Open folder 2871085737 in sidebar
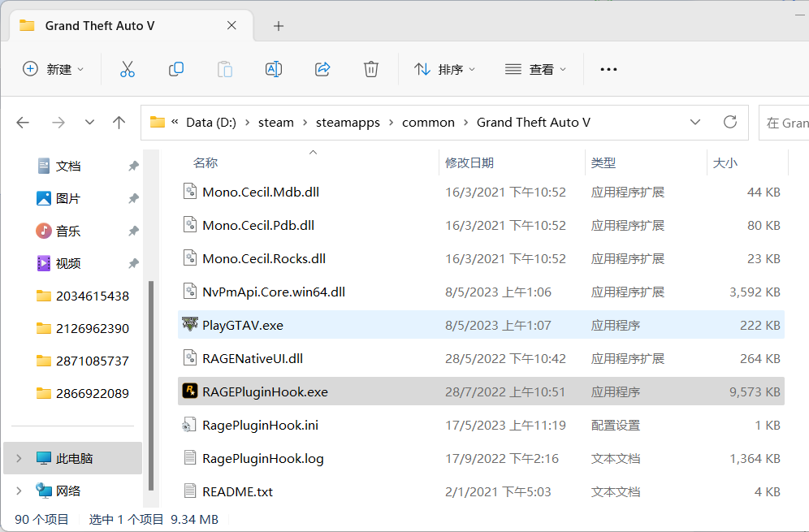 click(83, 361)
